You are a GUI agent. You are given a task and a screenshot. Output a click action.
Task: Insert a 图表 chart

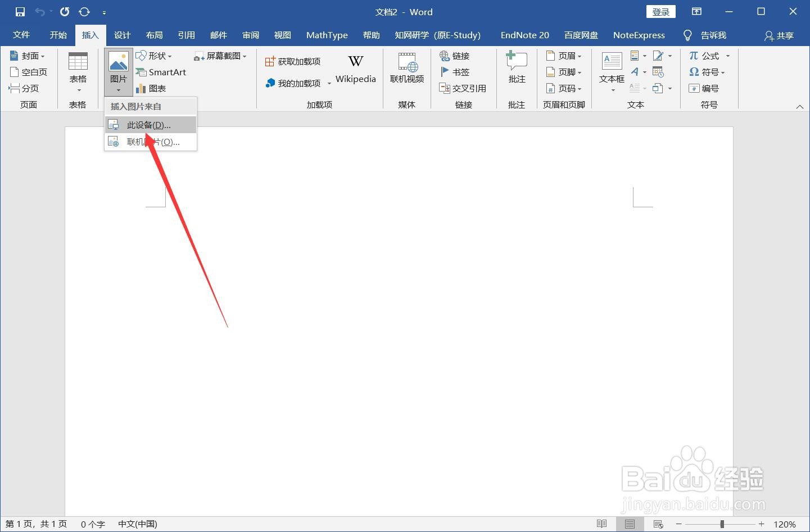tap(151, 88)
